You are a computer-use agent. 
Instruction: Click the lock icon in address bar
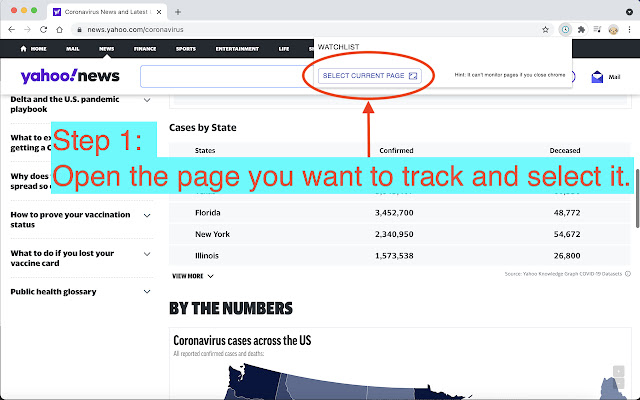[x=79, y=29]
